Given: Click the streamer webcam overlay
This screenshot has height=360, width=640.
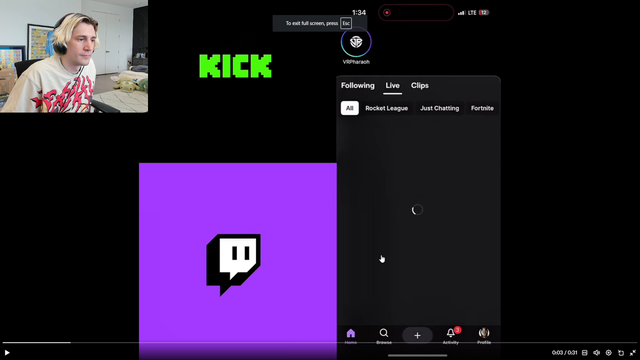Looking at the screenshot, I should [x=74, y=56].
